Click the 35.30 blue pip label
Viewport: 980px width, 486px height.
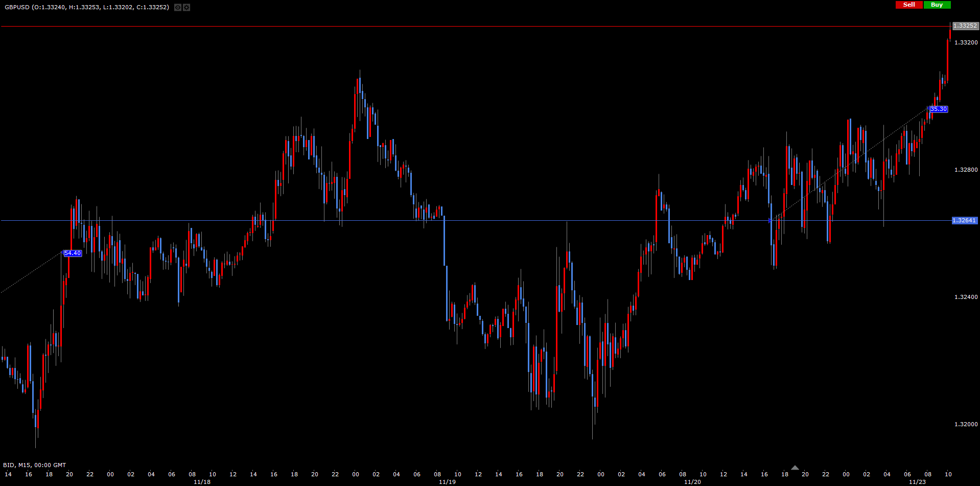coord(939,109)
